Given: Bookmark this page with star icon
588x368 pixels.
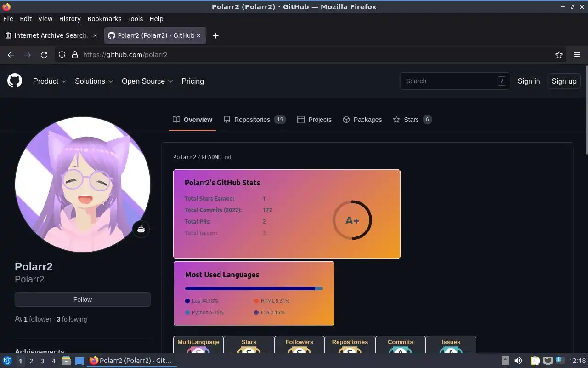Looking at the screenshot, I should [x=559, y=55].
